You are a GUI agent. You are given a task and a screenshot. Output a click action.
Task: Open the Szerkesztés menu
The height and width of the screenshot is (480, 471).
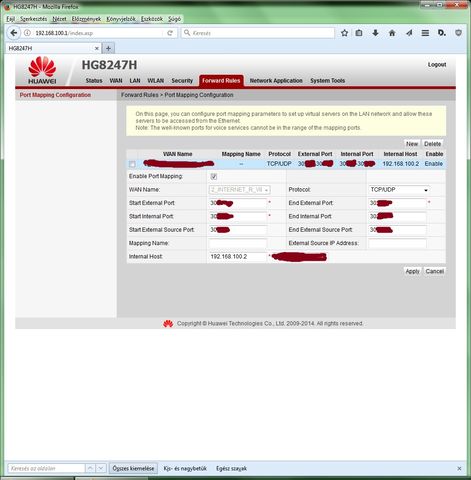point(33,19)
